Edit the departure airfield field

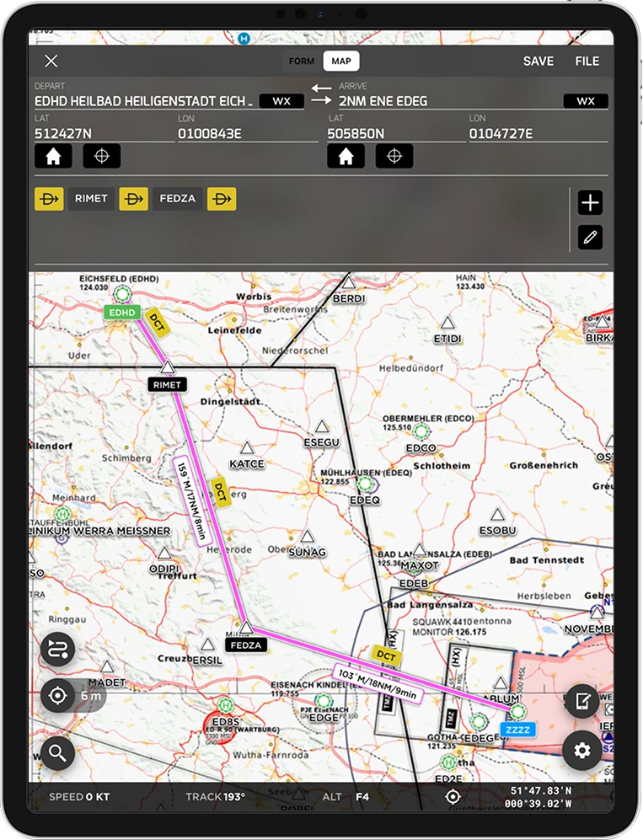click(x=143, y=101)
